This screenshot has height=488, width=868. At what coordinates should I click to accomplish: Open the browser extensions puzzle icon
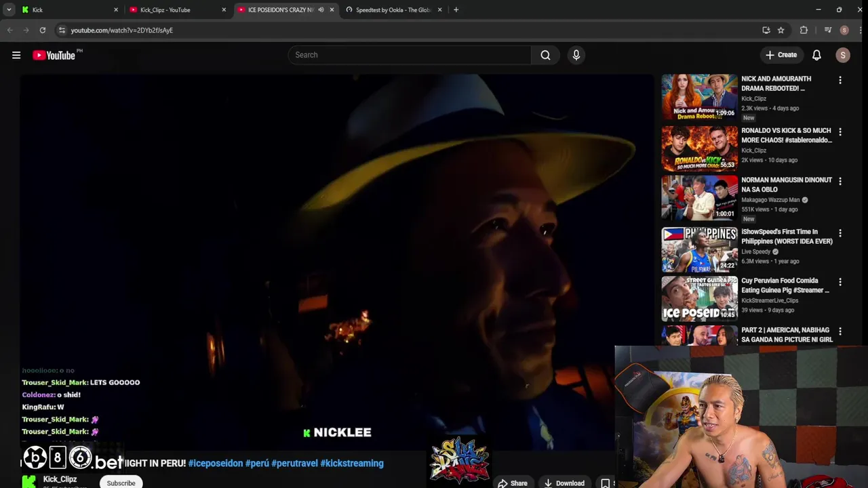click(804, 30)
